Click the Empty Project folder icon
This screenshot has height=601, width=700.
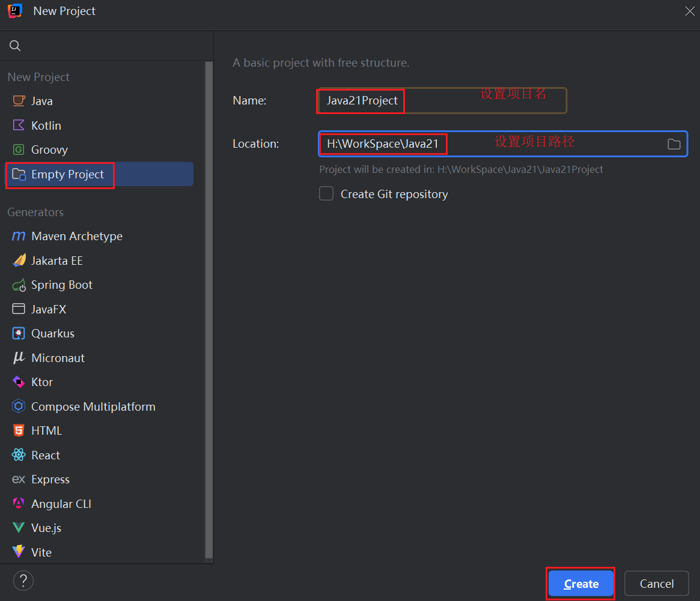[x=19, y=174]
